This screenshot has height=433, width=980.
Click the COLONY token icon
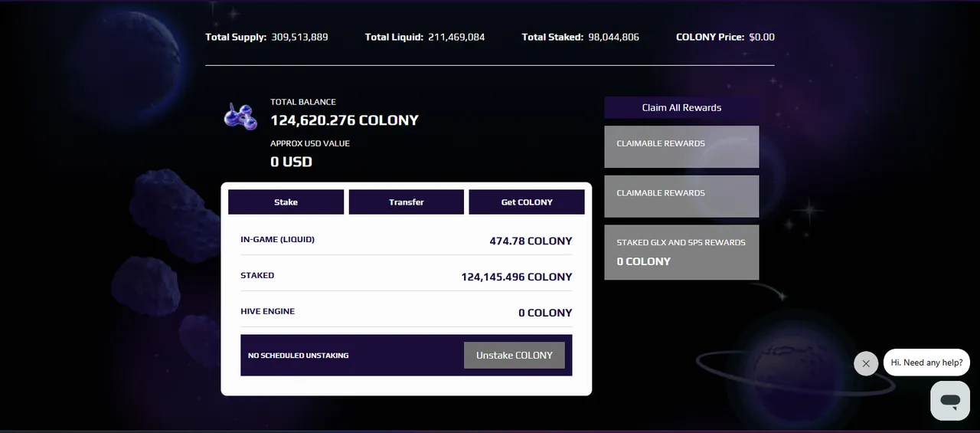tap(240, 116)
